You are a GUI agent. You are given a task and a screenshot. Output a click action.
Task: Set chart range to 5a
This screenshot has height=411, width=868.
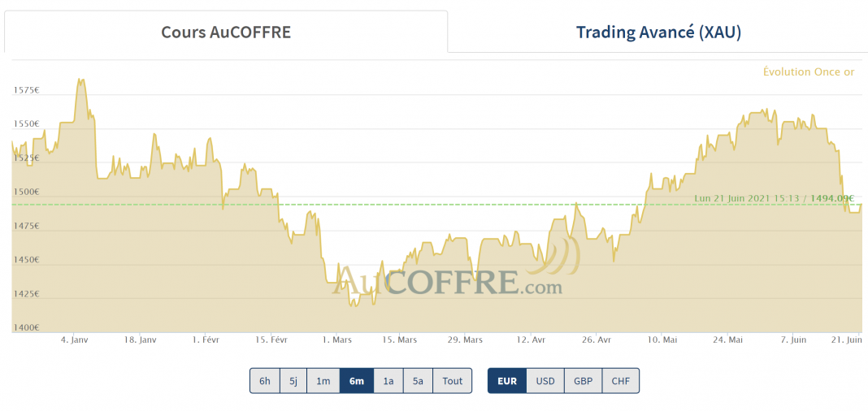[x=418, y=381]
